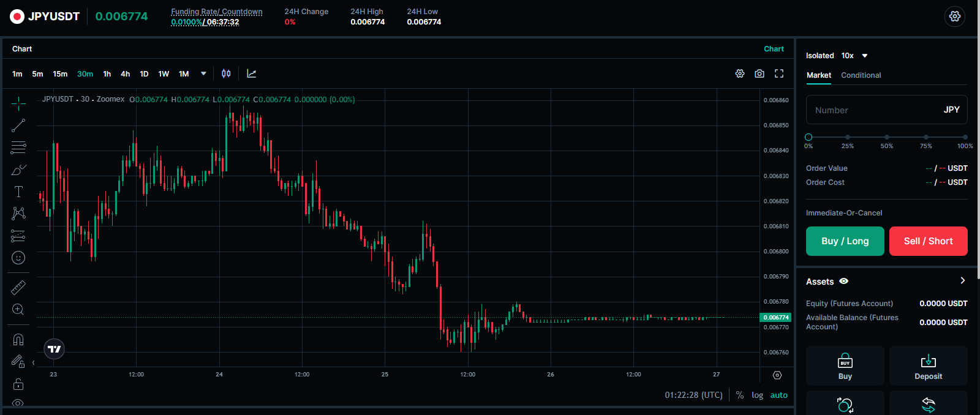This screenshot has height=415, width=980.
Task: Select the crosshair cursor tool
Action: pyautogui.click(x=18, y=103)
